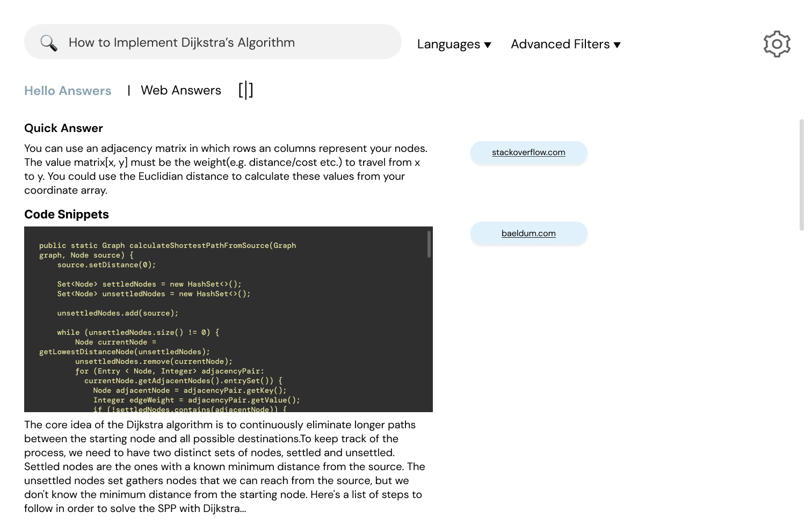The height and width of the screenshot is (527, 812).
Task: Click the line starting 'while (unsettledNodes.size()'
Action: point(138,333)
